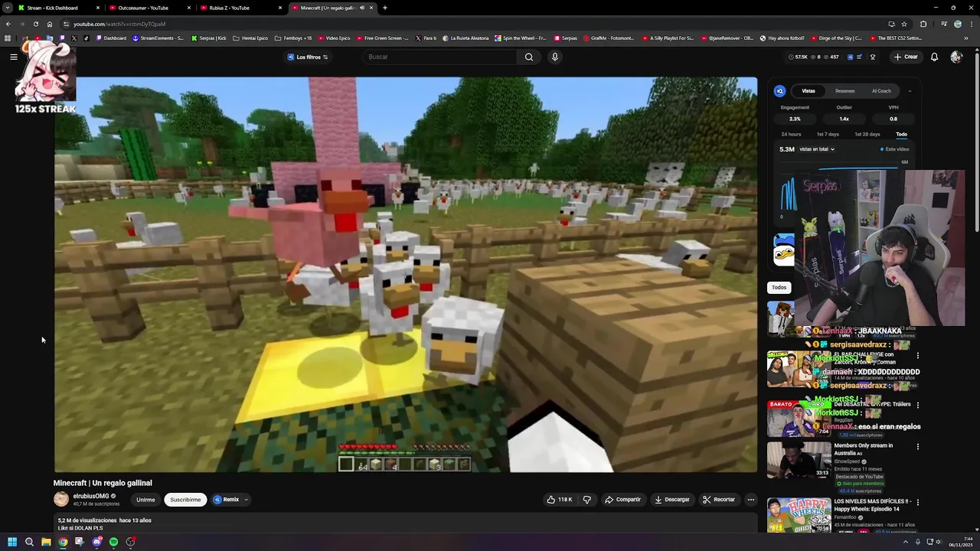Screen dimensions: 980x551
Task: Click the browser back arrow
Action: (x=8, y=24)
